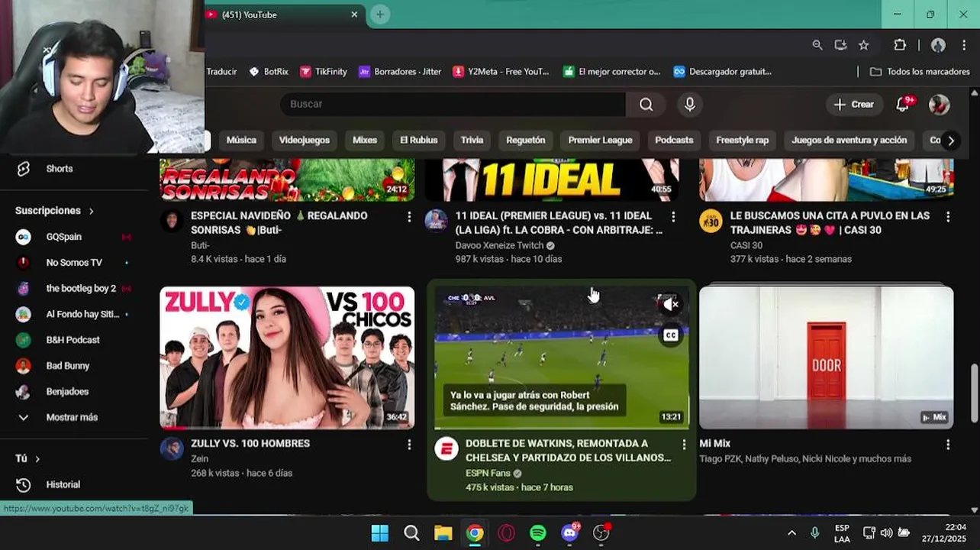The width and height of the screenshot is (980, 550).
Task: Open the Y2Meta bookmark
Action: 501,72
